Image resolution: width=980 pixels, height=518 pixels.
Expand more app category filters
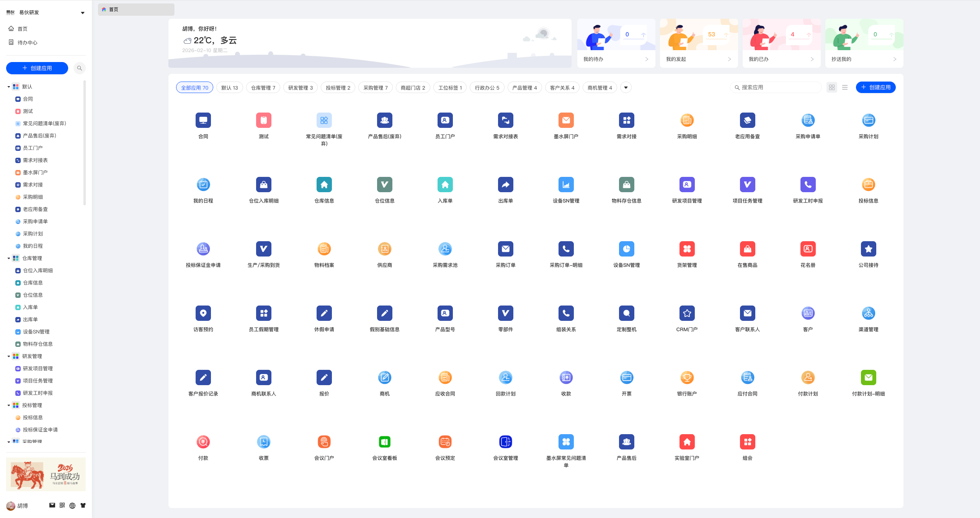pyautogui.click(x=626, y=88)
